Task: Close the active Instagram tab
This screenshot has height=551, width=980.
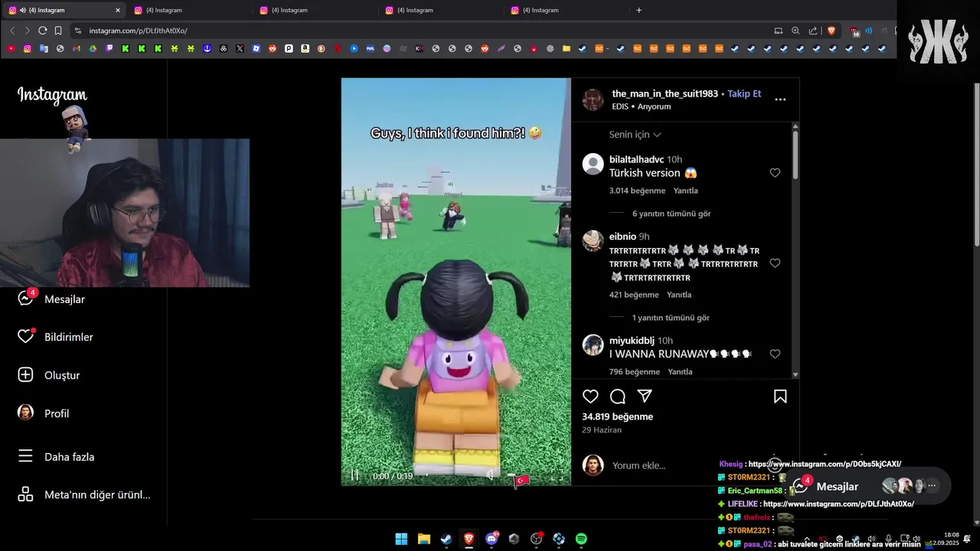Action: coord(117,10)
